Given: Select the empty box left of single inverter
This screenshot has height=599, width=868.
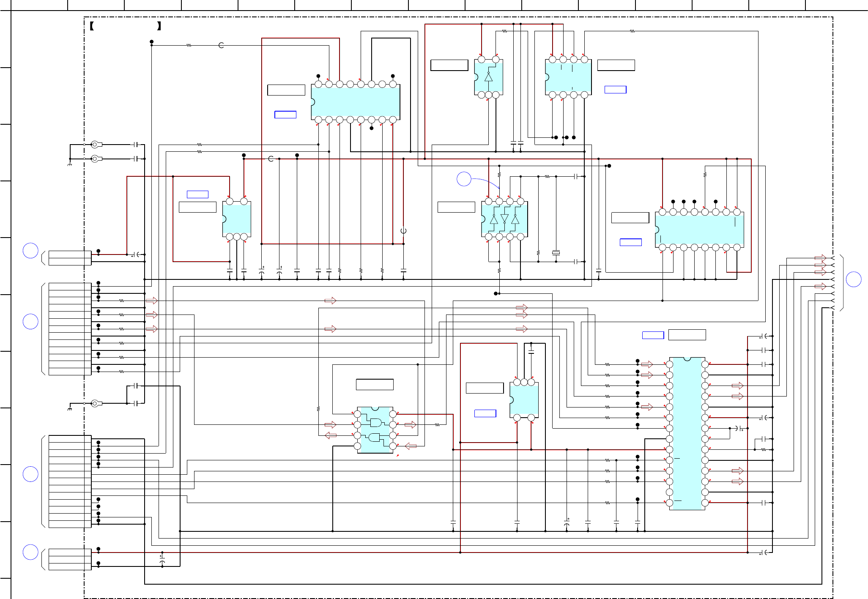Looking at the screenshot, I should pos(449,65).
